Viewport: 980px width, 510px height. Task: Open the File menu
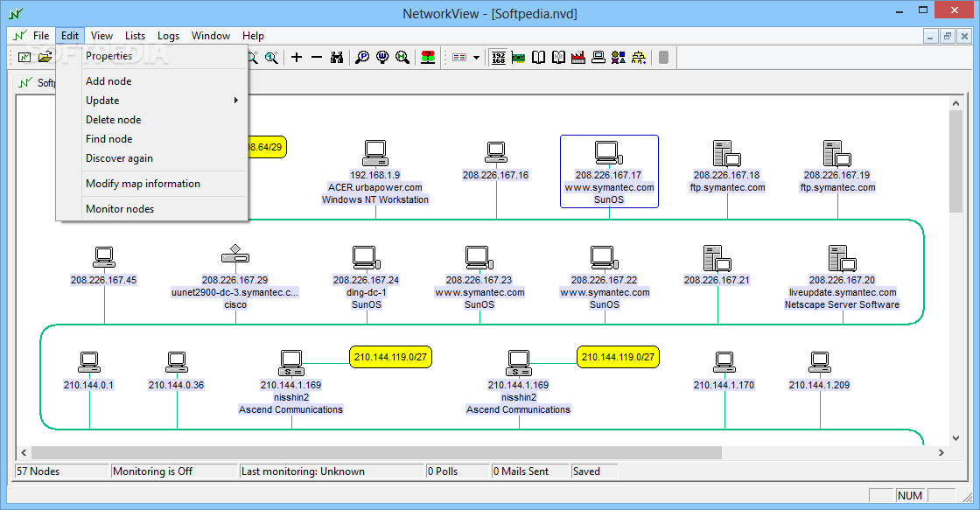[40, 36]
